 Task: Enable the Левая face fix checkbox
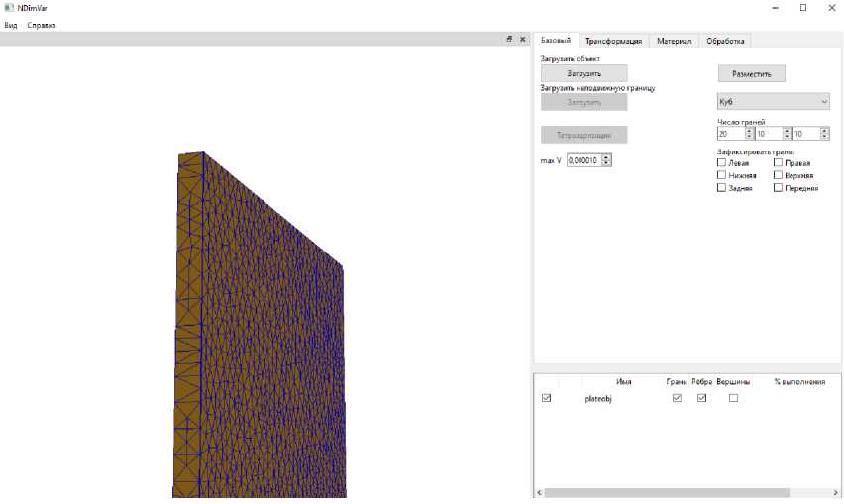click(721, 162)
